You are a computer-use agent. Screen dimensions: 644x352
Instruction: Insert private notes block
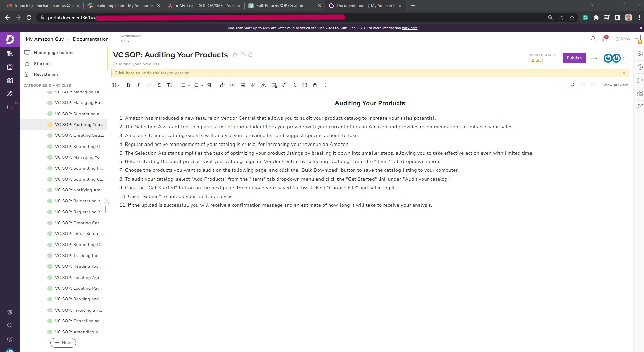(x=274, y=85)
